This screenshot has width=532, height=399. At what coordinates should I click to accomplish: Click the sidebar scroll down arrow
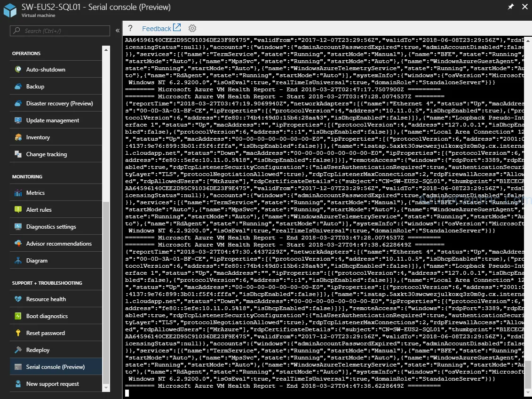coord(106,387)
